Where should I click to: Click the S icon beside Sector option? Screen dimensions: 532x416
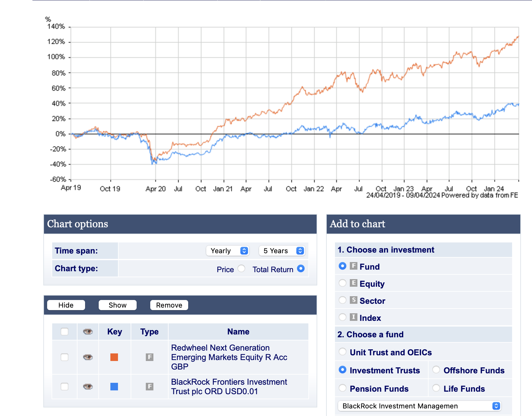point(354,300)
